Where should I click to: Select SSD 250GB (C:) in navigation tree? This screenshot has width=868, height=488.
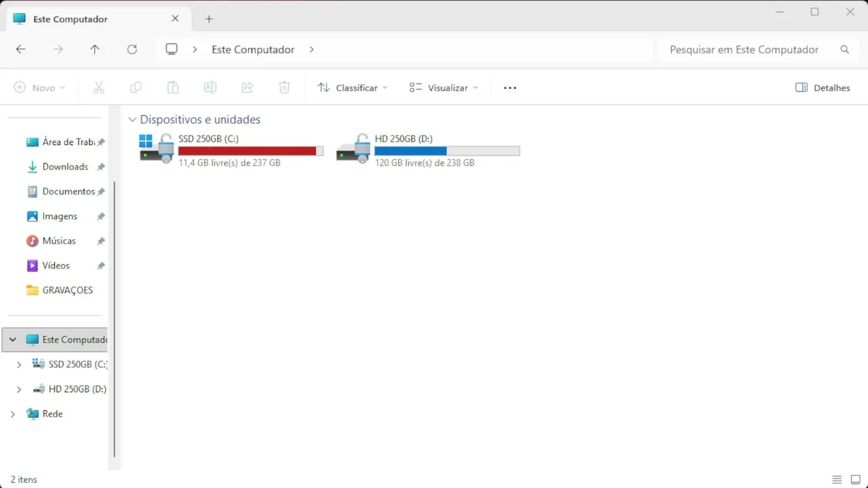pos(70,365)
